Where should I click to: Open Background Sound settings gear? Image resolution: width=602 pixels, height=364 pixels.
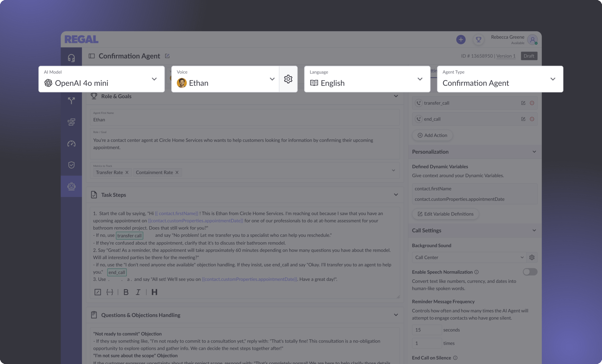[532, 257]
